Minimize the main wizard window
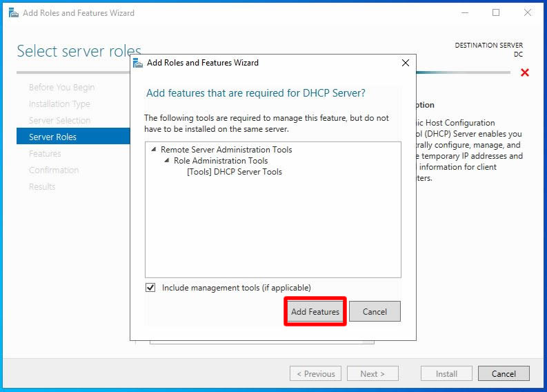Viewport: 547px width, 392px height. coord(465,13)
